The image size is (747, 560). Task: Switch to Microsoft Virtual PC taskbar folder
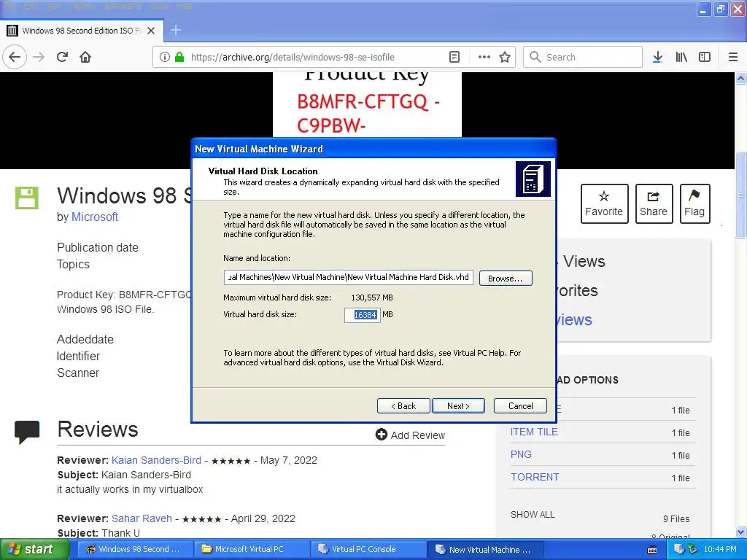[x=251, y=549]
